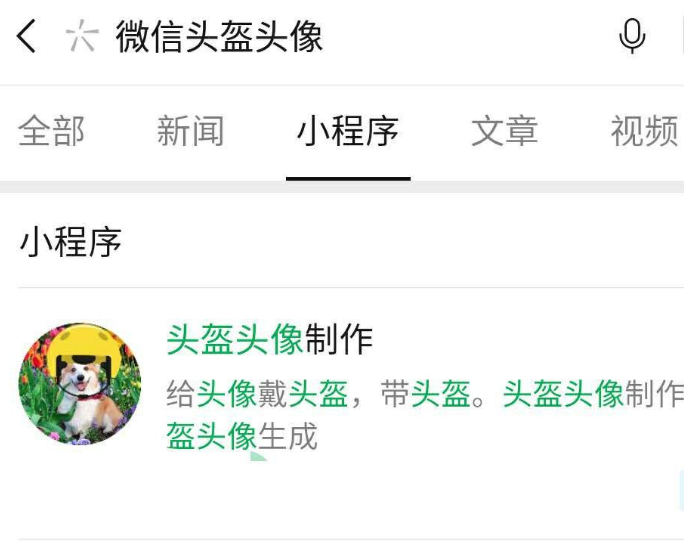
Task: Tap the empty area below the result description
Action: point(349,497)
